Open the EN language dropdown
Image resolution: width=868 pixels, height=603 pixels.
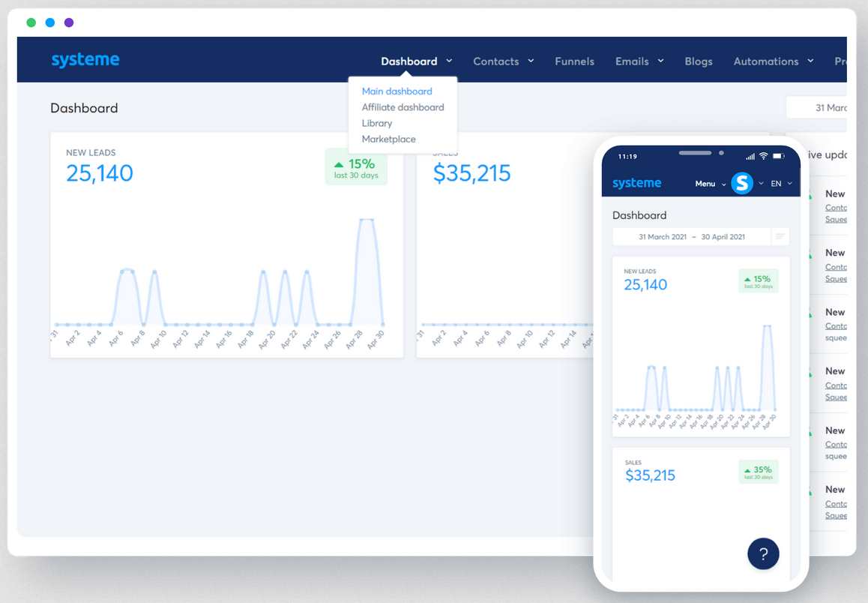(777, 183)
